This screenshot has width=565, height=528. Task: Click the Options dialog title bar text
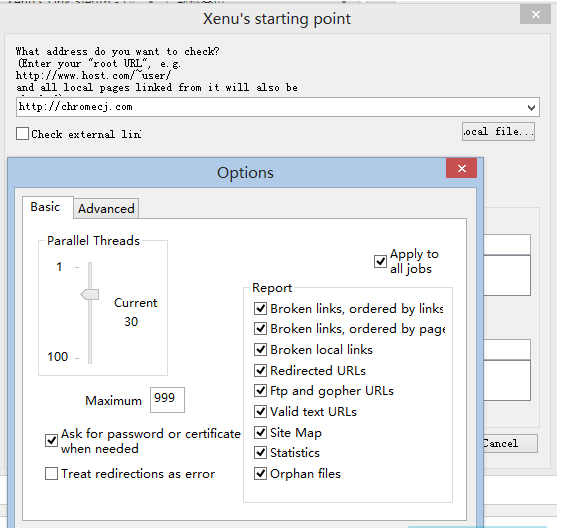tap(245, 173)
